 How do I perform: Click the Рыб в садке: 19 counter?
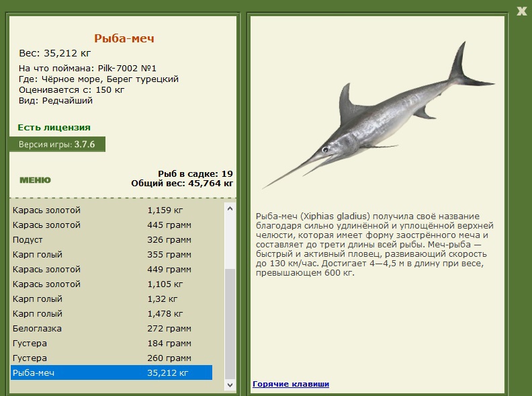coord(195,174)
